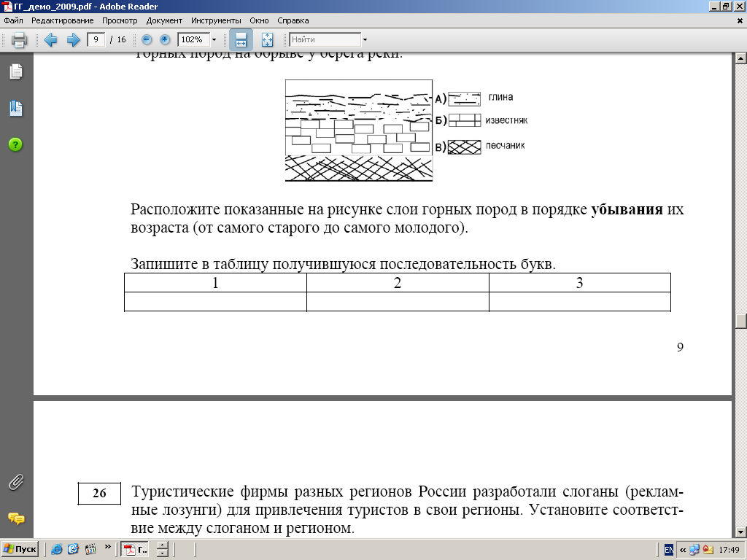Click table header cell 1
The image size is (747, 560).
coord(215,283)
